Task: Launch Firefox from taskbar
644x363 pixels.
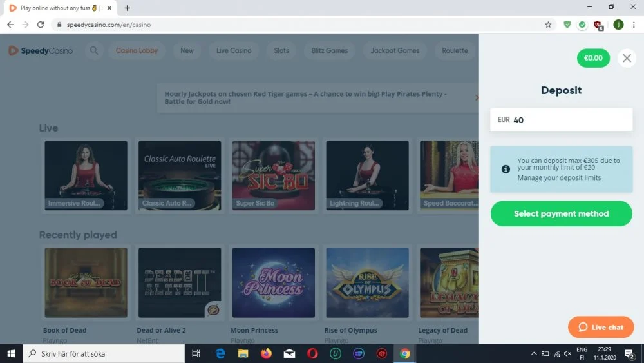Action: point(266,353)
